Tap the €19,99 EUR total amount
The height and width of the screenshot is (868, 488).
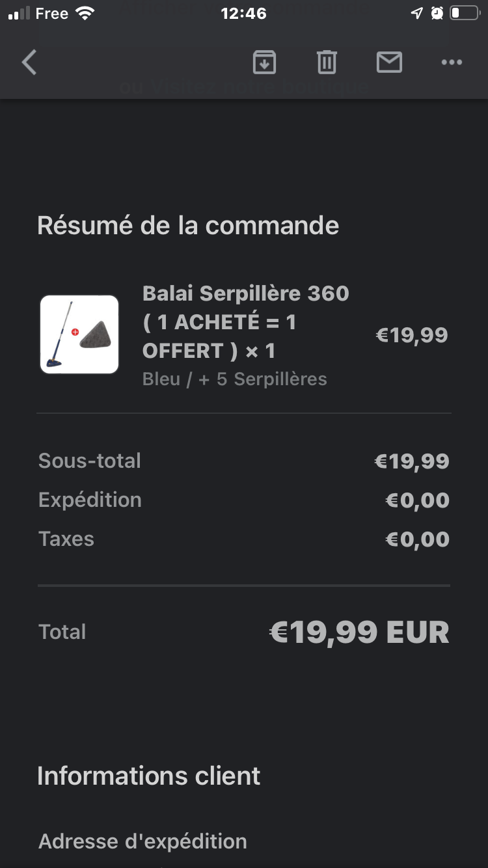click(x=359, y=632)
